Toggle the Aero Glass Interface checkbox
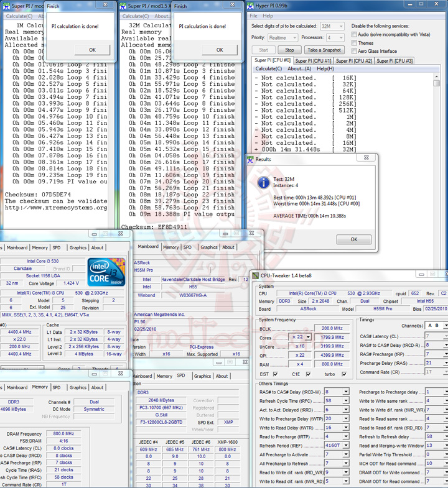Image resolution: width=448 pixels, height=488 pixels. point(354,51)
